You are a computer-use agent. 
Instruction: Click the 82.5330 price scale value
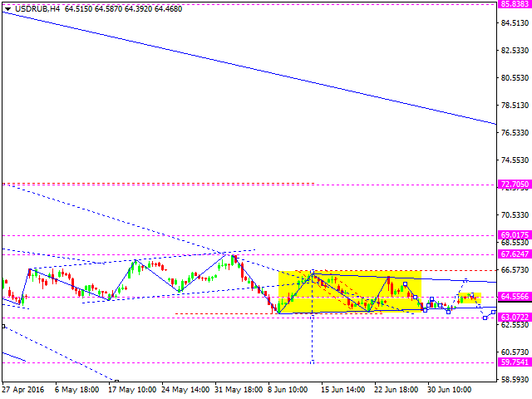click(515, 51)
